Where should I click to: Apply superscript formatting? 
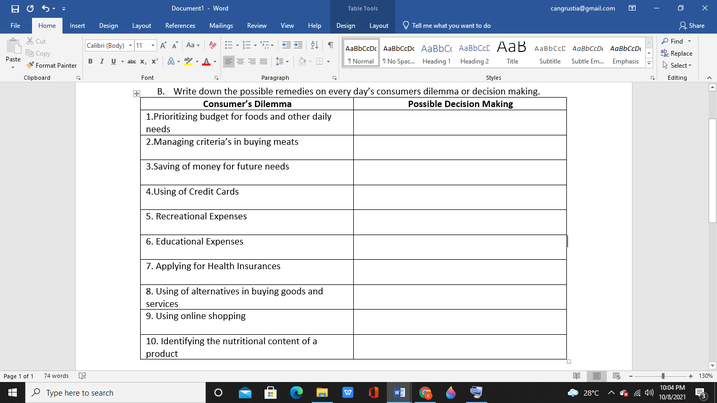[155, 61]
